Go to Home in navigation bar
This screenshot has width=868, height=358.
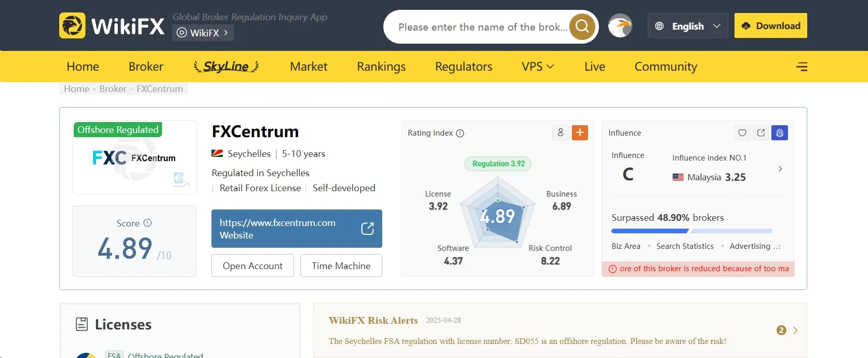[x=83, y=67]
